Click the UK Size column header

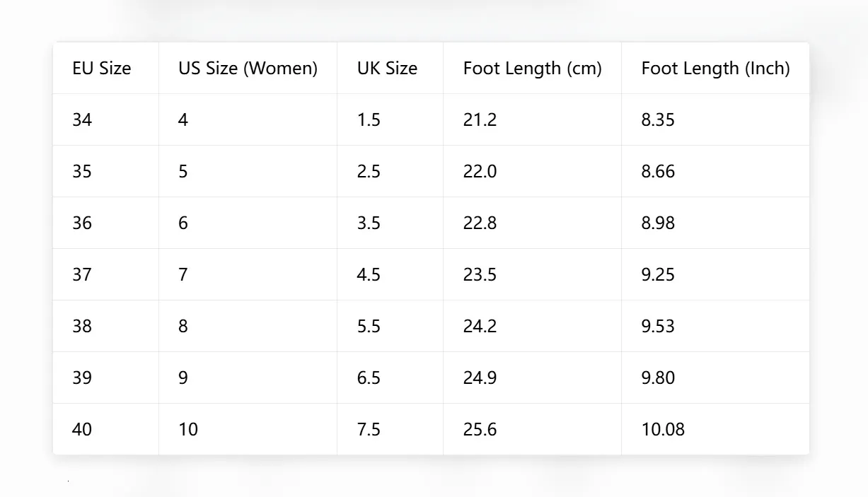tap(390, 68)
